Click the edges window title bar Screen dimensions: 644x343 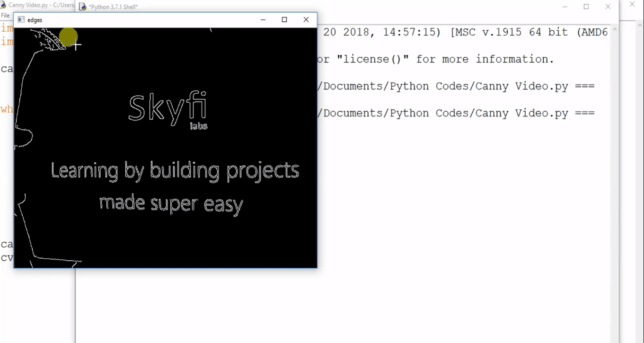(142, 20)
